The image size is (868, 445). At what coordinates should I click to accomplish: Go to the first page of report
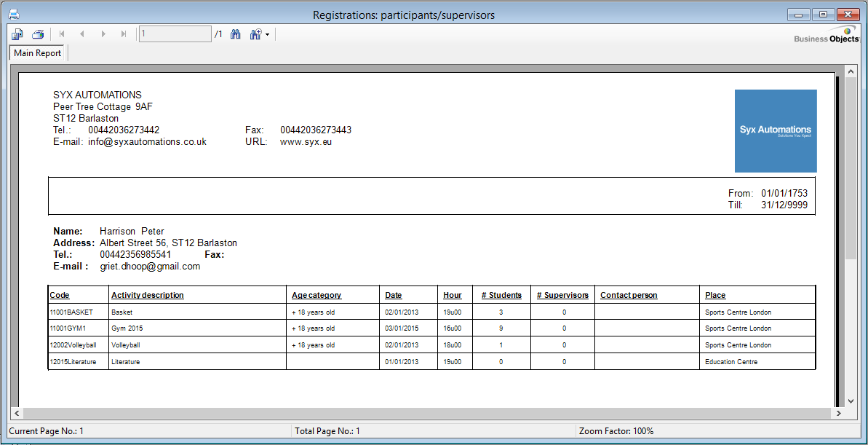tap(62, 34)
